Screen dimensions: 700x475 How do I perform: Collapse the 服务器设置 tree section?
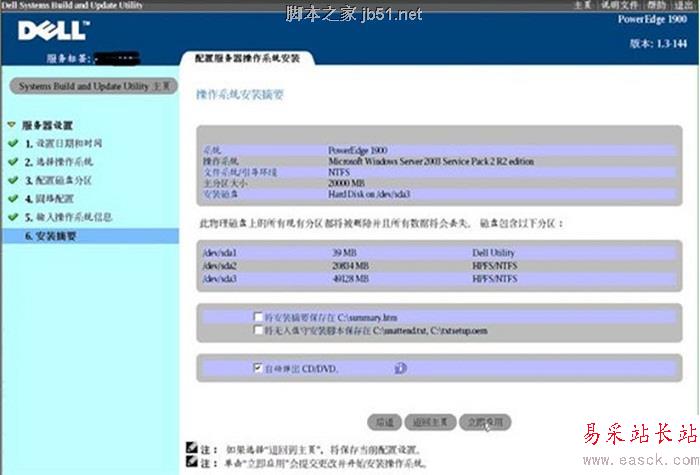tap(12, 125)
